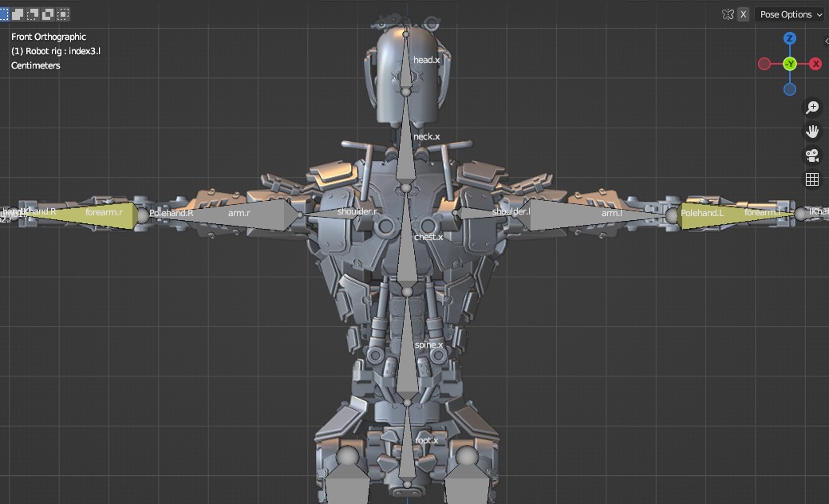This screenshot has height=504, width=829.
Task: Switch perspective/orthographic with grid icon
Action: coord(812,179)
